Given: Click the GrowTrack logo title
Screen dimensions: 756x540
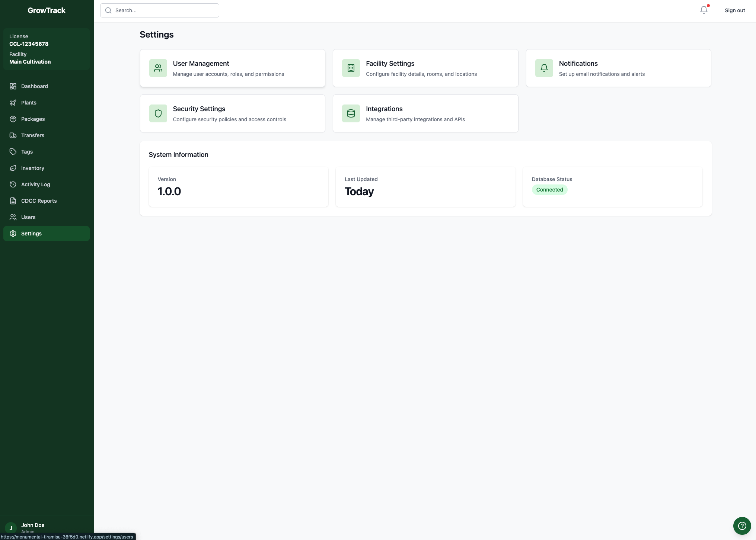Looking at the screenshot, I should click(47, 10).
